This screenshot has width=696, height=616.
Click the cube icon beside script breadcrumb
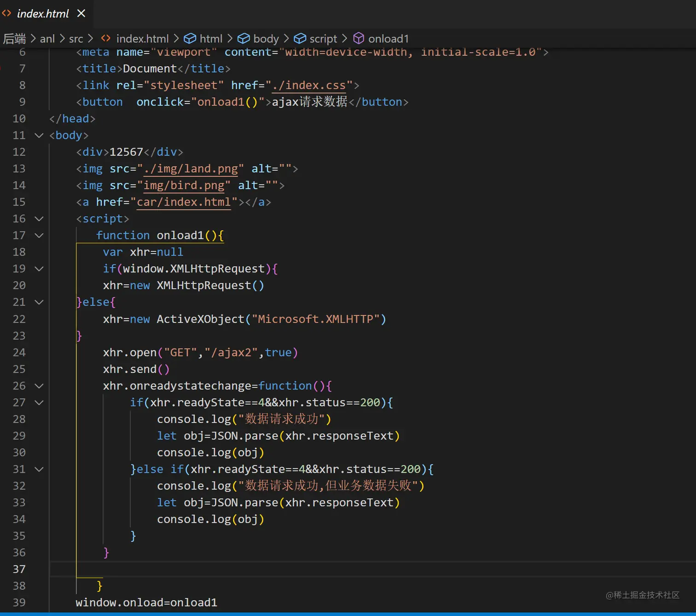300,39
